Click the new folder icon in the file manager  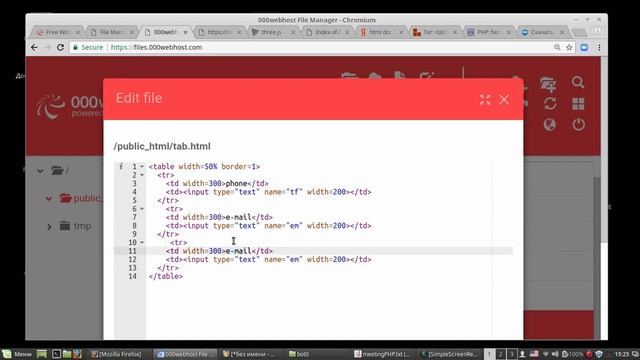coord(548,84)
